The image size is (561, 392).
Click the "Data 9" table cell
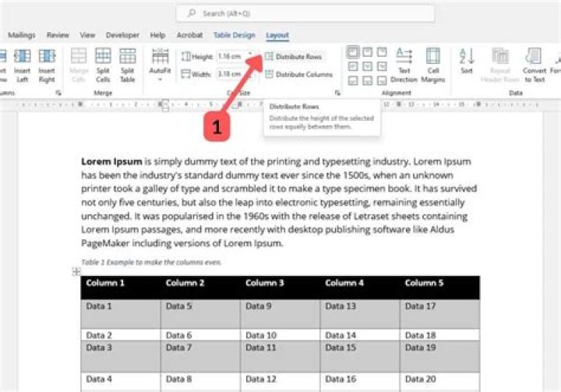[280, 314]
